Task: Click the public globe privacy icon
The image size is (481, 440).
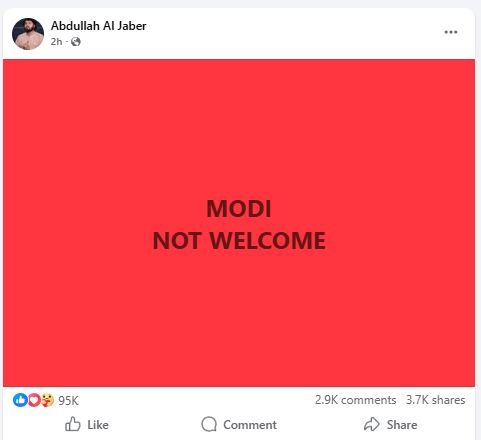Action: pyautogui.click(x=76, y=42)
